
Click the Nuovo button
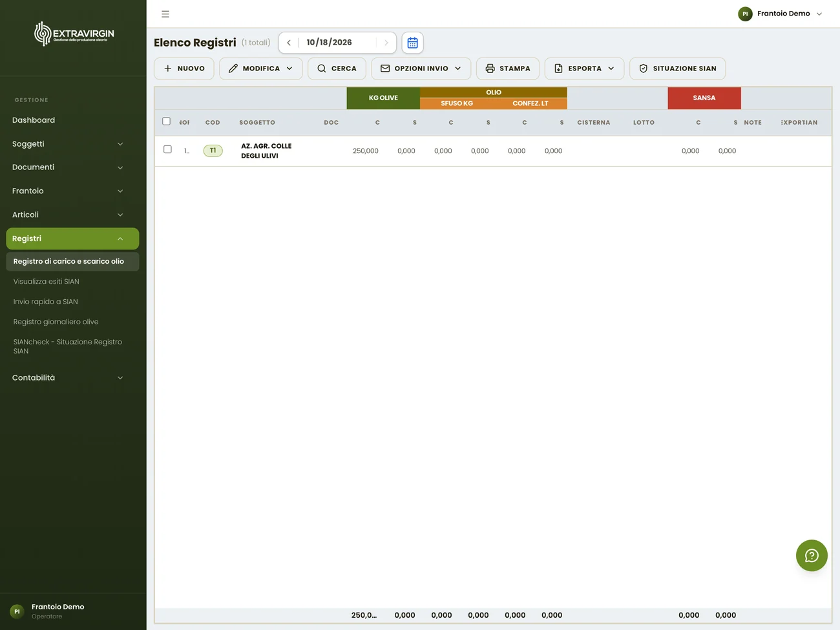(184, 68)
